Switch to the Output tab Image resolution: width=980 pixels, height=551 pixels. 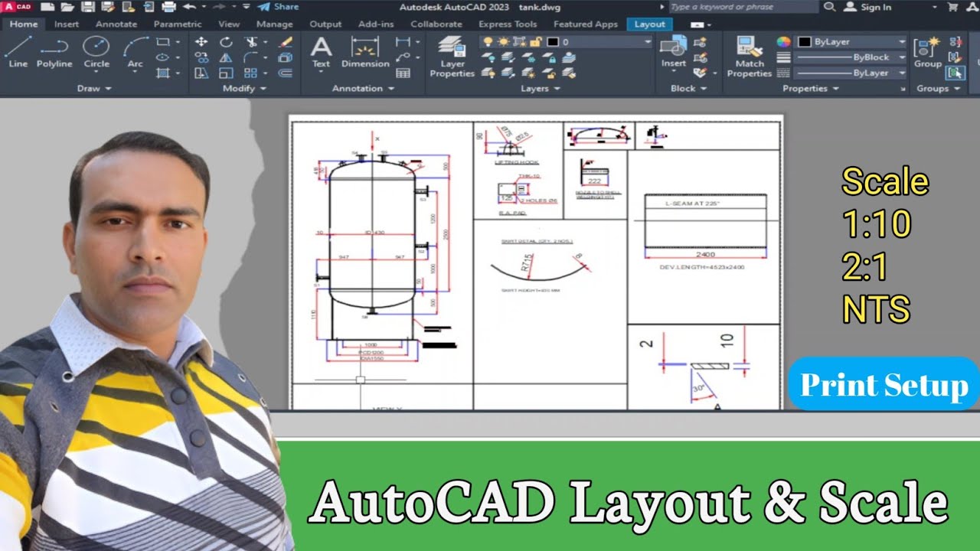point(325,24)
